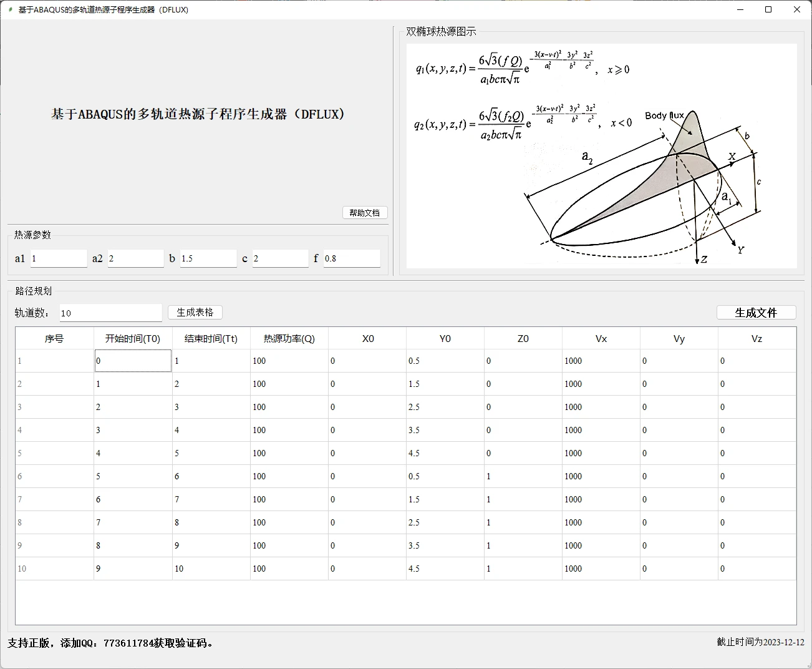Select row 1 heat power cell 100
The image size is (812, 669).
[289, 361]
